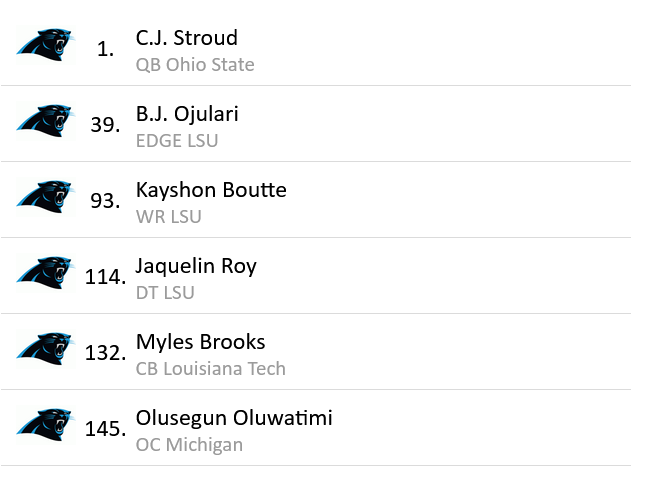Click the QB Ohio State subtitle
The width and height of the screenshot is (651, 484).
pyautogui.click(x=195, y=65)
